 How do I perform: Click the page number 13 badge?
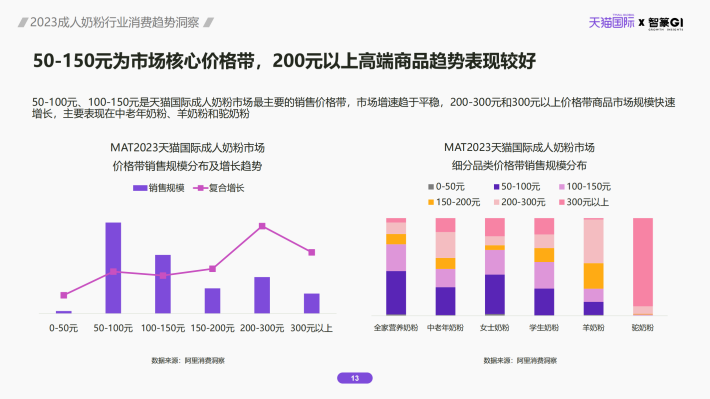(355, 378)
